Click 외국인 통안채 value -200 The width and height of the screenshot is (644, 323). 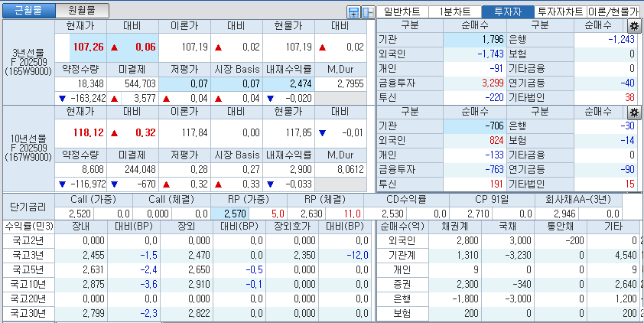[x=561, y=240]
